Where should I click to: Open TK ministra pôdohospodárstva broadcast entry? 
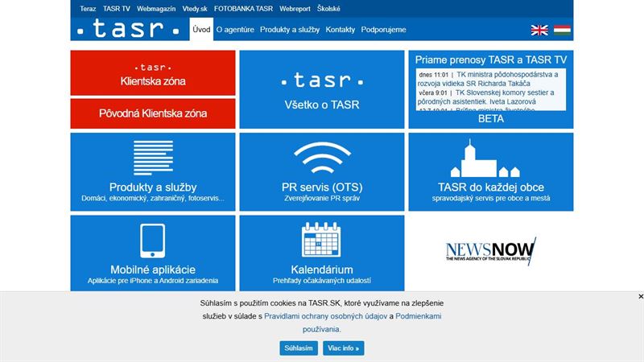coord(488,79)
